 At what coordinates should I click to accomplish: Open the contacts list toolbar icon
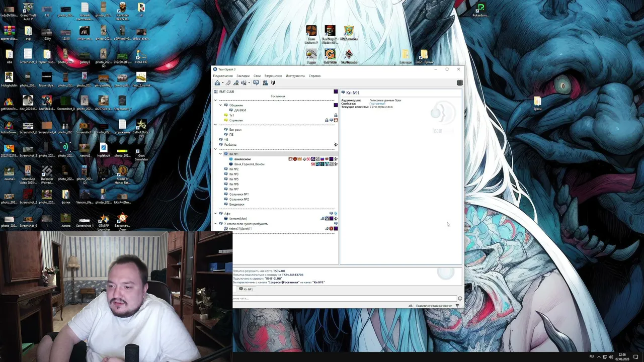(265, 83)
